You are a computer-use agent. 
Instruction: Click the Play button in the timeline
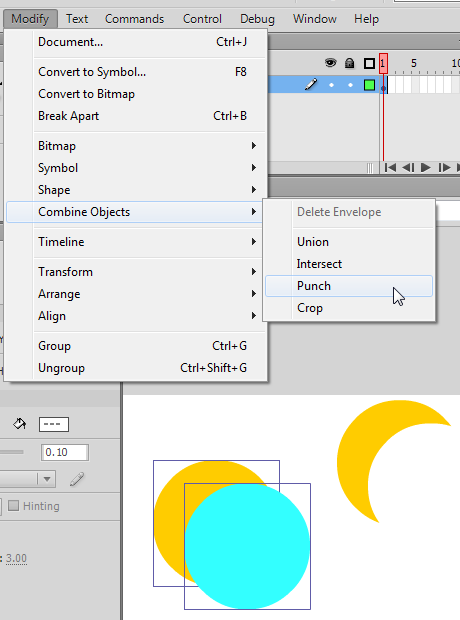[x=426, y=168]
